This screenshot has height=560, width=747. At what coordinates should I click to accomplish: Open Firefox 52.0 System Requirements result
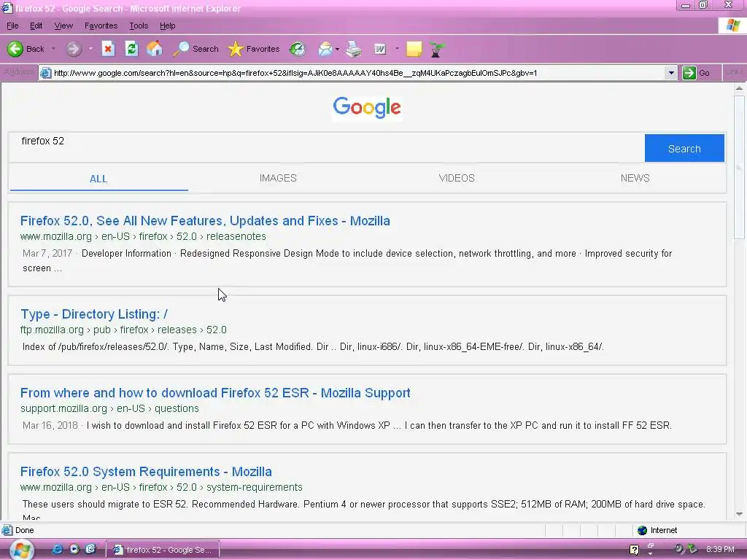146,472
